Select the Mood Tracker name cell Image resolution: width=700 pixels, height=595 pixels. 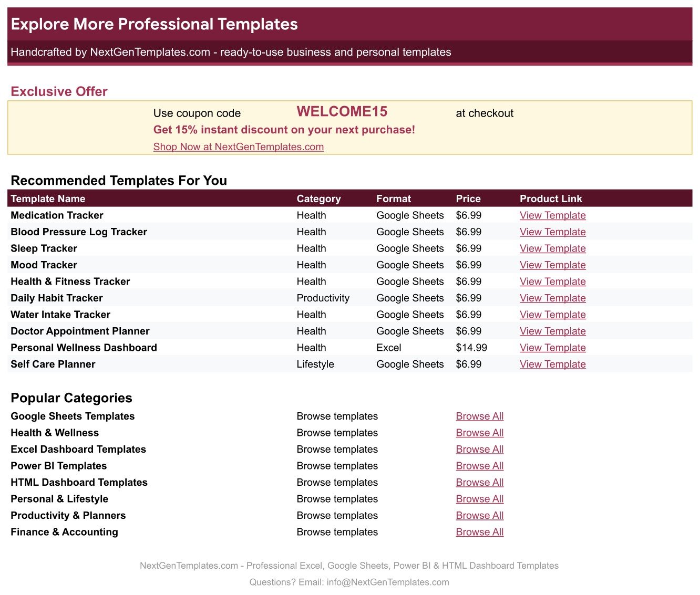(x=44, y=265)
